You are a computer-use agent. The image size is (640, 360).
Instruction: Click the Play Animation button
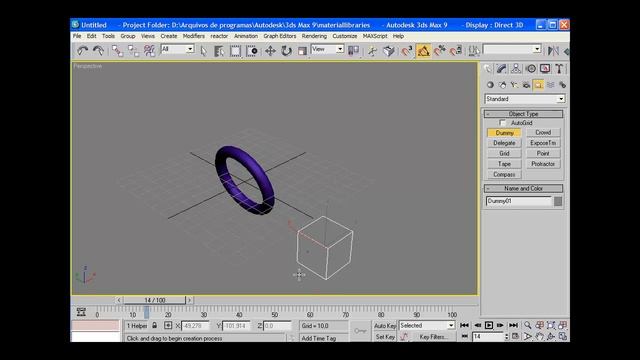click(x=489, y=325)
